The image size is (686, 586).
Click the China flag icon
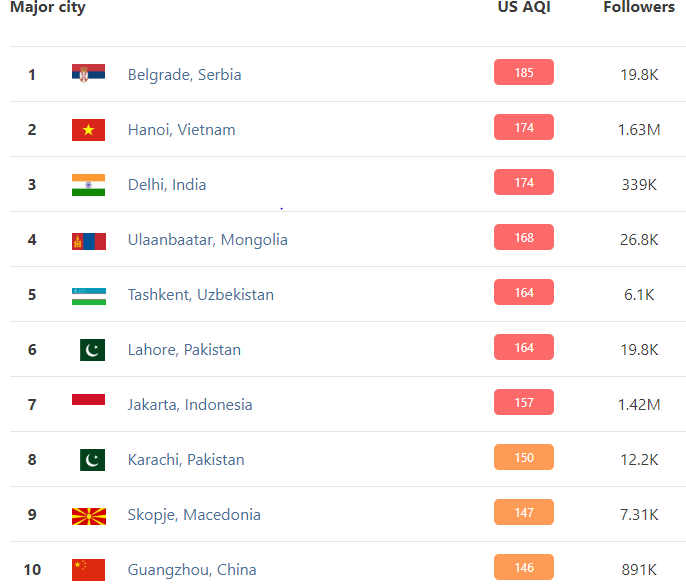coord(88,570)
